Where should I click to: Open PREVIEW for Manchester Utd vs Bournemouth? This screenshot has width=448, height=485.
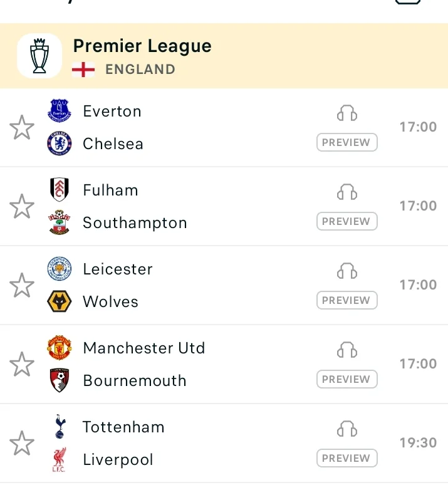point(347,379)
